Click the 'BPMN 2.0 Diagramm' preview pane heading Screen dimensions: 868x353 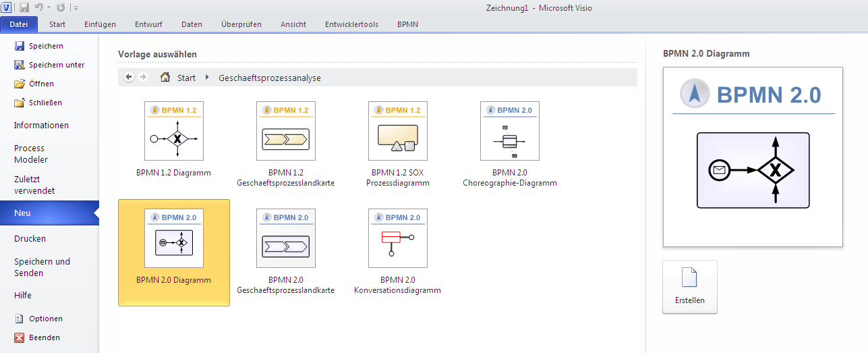(x=706, y=53)
